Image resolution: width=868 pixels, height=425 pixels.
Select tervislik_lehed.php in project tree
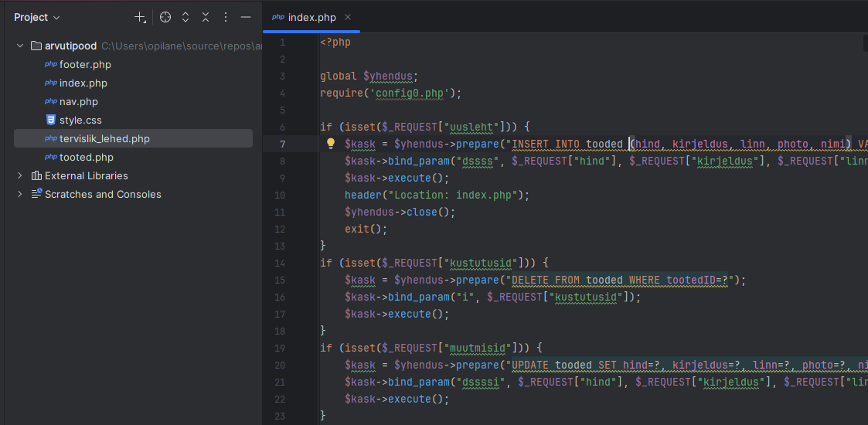[104, 139]
